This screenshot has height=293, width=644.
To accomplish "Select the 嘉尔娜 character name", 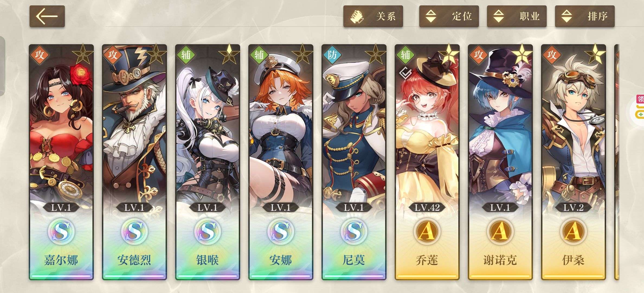I will coord(61,260).
